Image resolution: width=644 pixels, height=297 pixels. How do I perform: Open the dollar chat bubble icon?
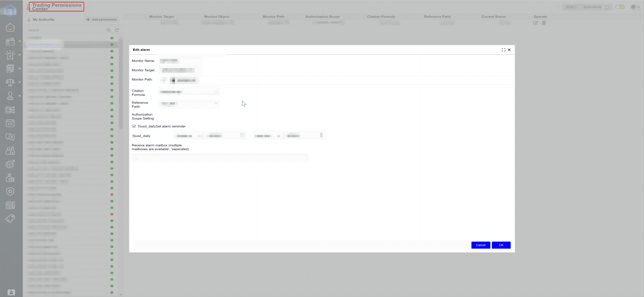click(x=10, y=137)
